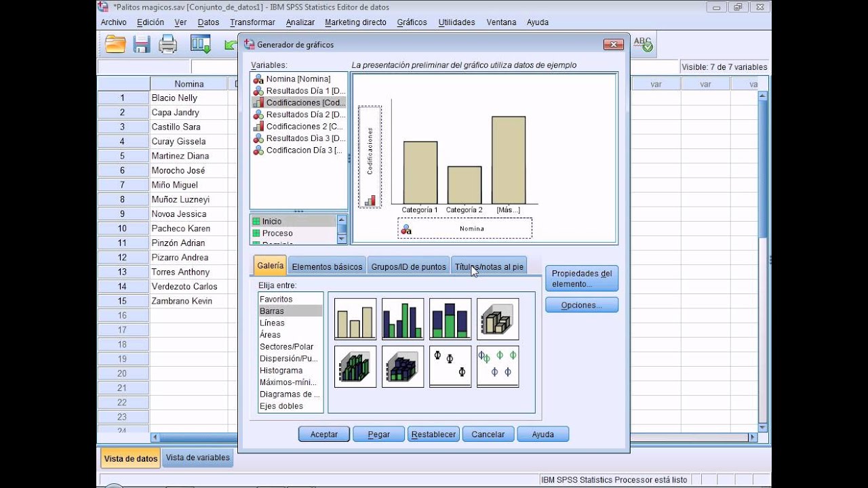Click the Nomina column header
Screen dimensions: 868x488
(189, 84)
